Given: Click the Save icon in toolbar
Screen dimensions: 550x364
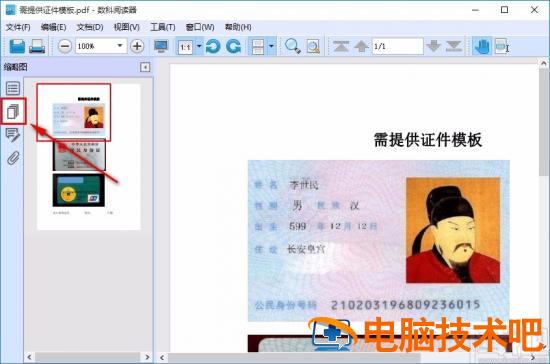Looking at the screenshot, I should pyautogui.click(x=17, y=46).
